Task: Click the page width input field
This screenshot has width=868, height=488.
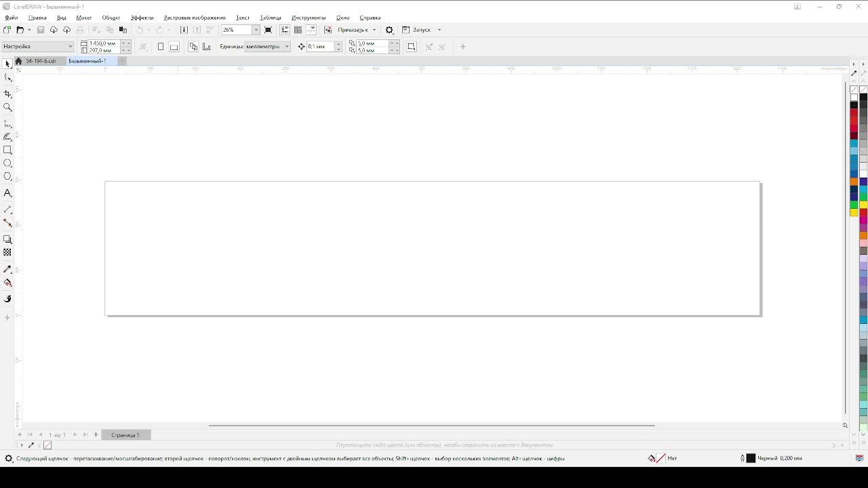Action: click(103, 43)
